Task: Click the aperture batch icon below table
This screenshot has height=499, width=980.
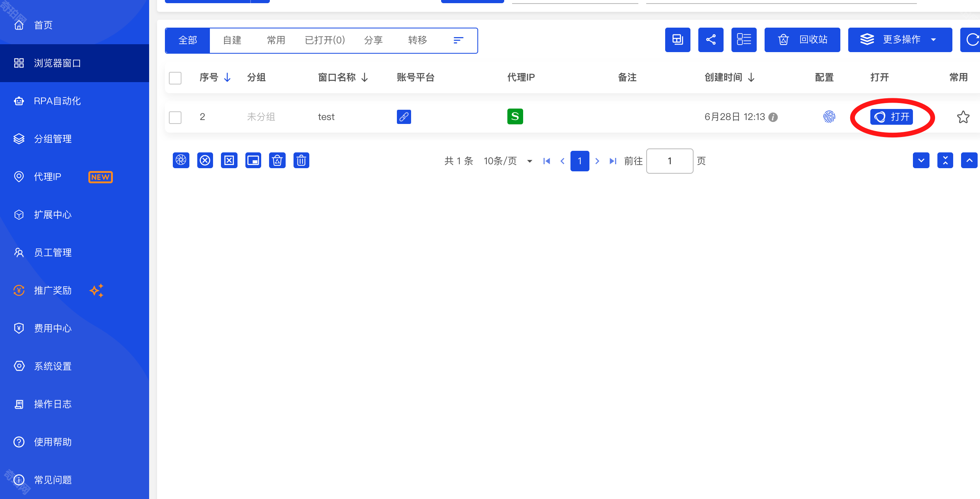Action: [x=181, y=160]
